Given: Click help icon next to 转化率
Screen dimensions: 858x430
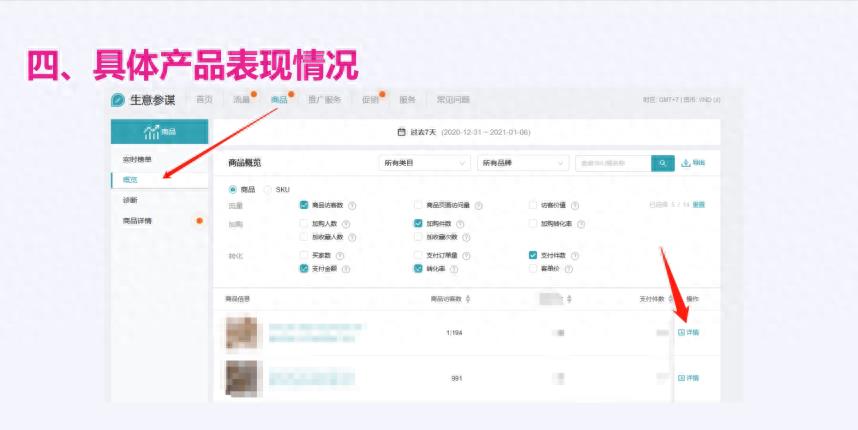Looking at the screenshot, I should point(454,269).
